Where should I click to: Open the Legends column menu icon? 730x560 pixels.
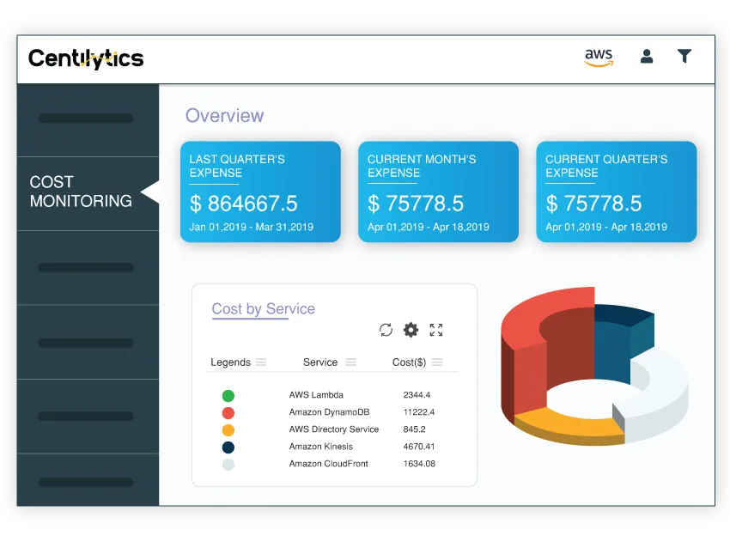[261, 362]
